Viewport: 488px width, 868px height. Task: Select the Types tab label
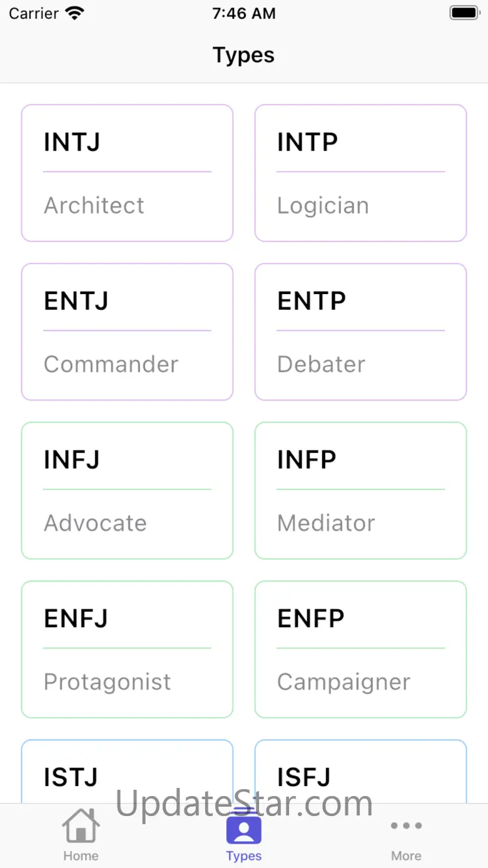coord(244,855)
